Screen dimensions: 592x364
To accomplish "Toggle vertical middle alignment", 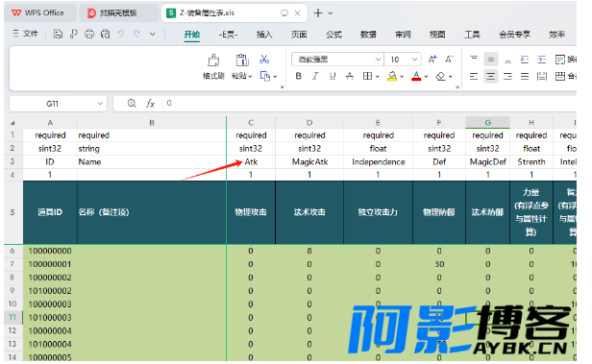I will (491, 60).
